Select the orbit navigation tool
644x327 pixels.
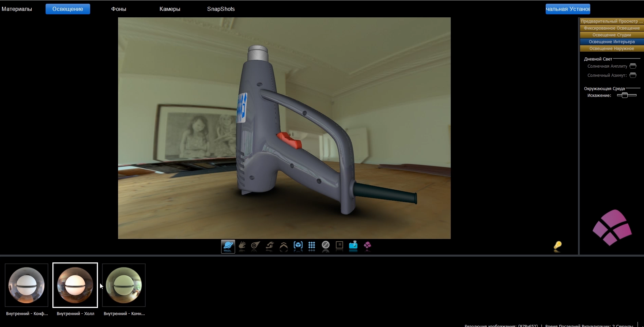tap(228, 246)
